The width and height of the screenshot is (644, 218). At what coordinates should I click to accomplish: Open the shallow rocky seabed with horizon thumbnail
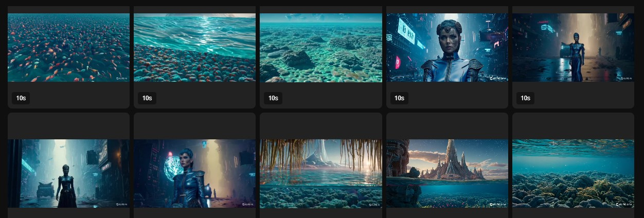click(x=320, y=47)
